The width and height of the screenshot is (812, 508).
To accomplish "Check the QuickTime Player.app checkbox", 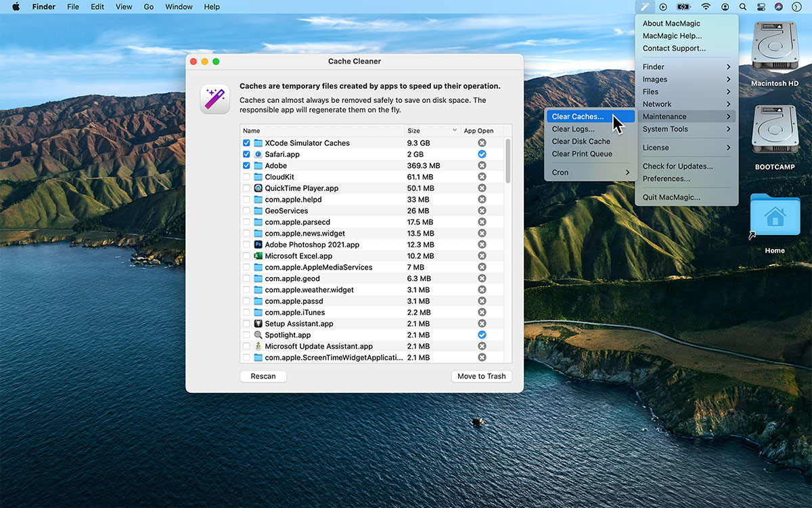I will [246, 188].
